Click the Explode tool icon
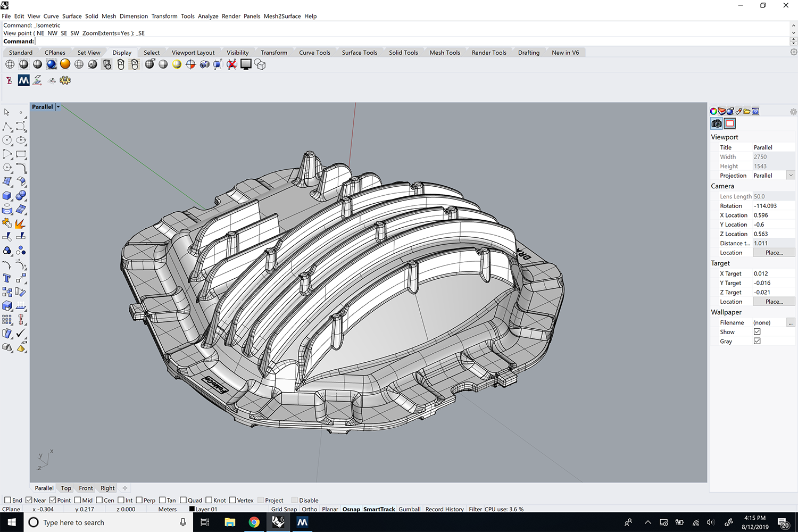The height and width of the screenshot is (532, 798). click(x=21, y=223)
